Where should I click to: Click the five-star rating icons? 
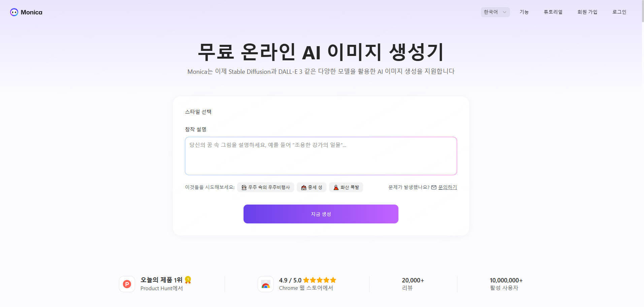[320, 280]
